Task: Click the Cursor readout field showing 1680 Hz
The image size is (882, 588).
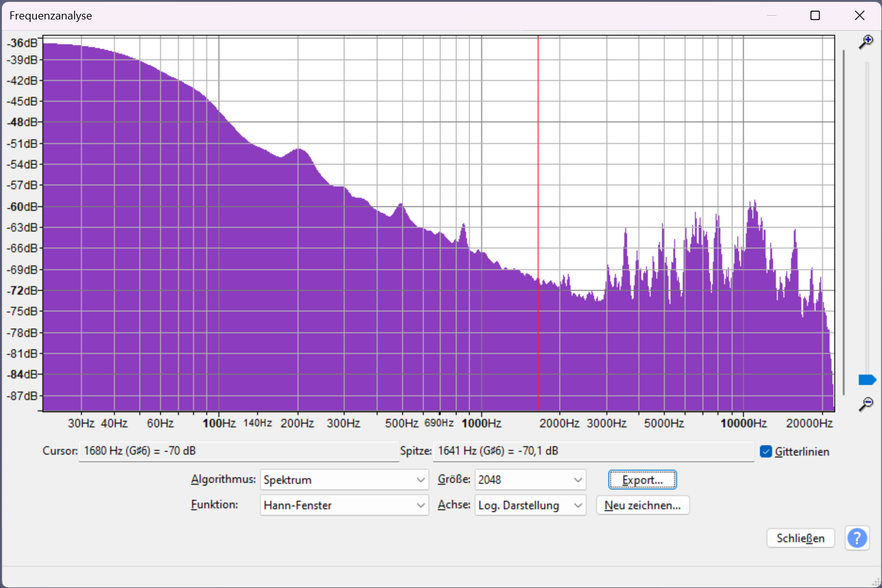Action: pyautogui.click(x=239, y=451)
